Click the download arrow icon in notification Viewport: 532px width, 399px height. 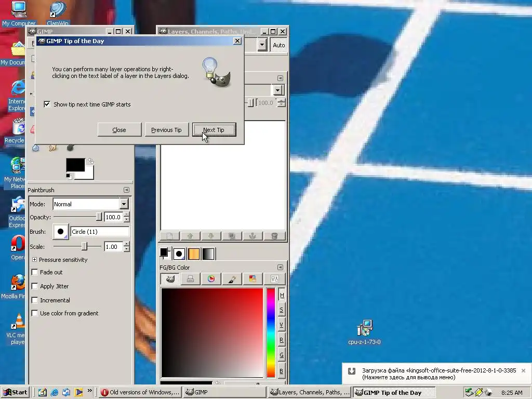pos(352,371)
